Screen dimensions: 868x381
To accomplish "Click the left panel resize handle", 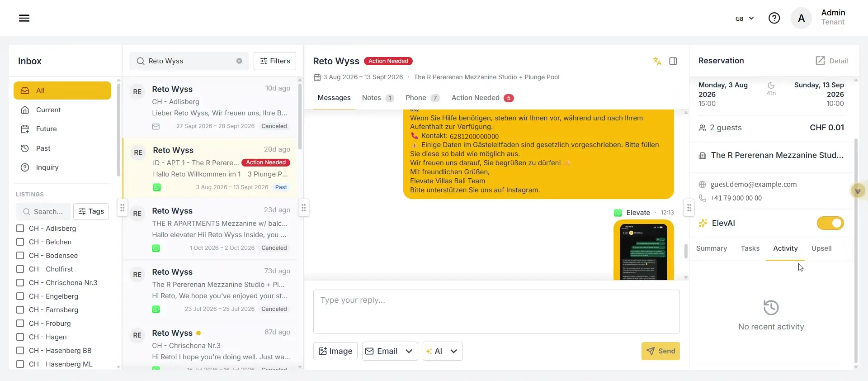I will coord(122,208).
